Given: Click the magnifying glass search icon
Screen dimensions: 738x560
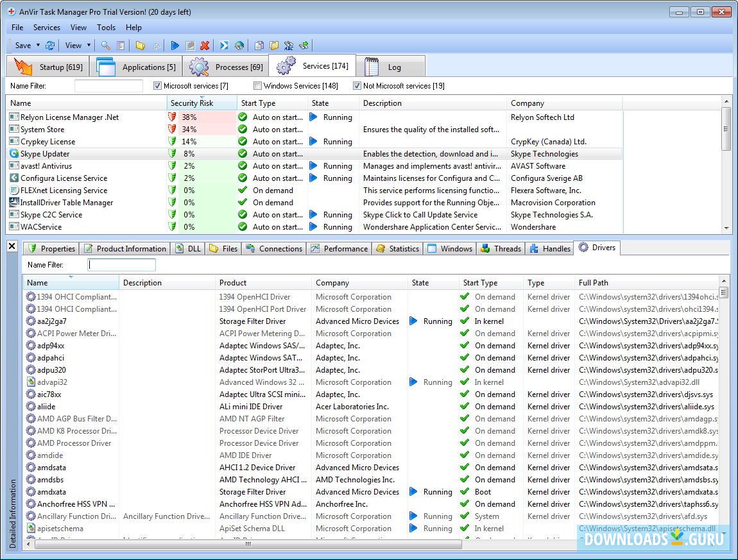Looking at the screenshot, I should click(x=106, y=46).
